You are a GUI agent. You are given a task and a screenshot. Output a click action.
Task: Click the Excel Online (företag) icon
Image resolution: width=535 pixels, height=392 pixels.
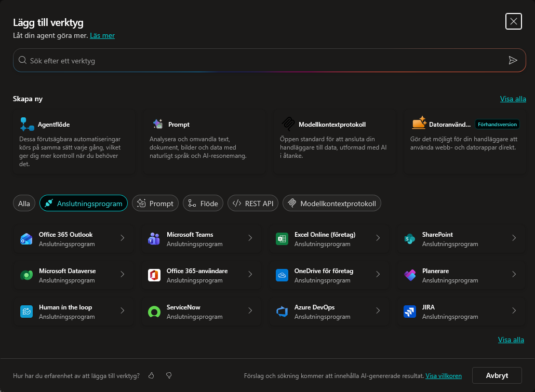(282, 239)
